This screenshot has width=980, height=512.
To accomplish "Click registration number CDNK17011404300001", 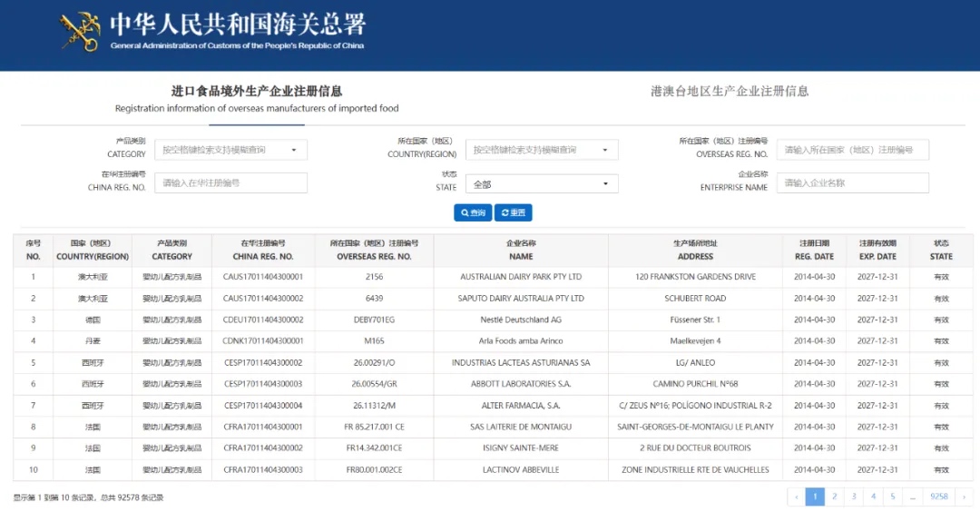I will tap(263, 340).
